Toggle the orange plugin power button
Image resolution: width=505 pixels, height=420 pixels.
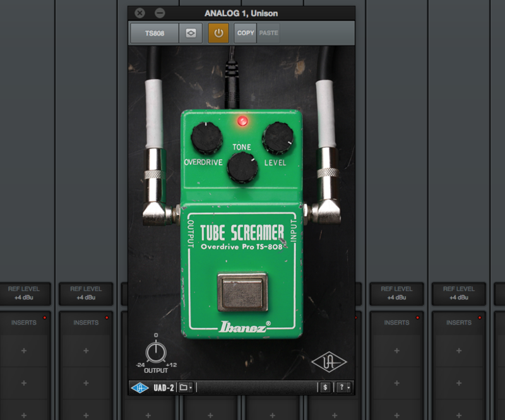click(x=218, y=33)
